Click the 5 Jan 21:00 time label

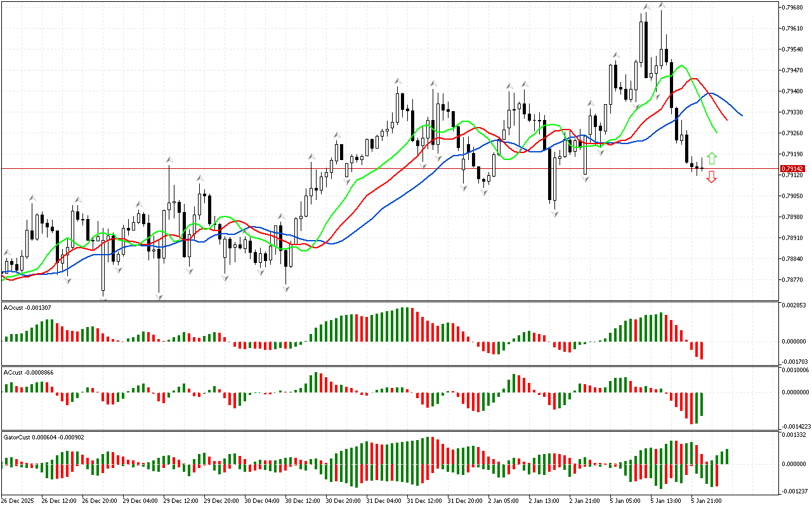[704, 500]
